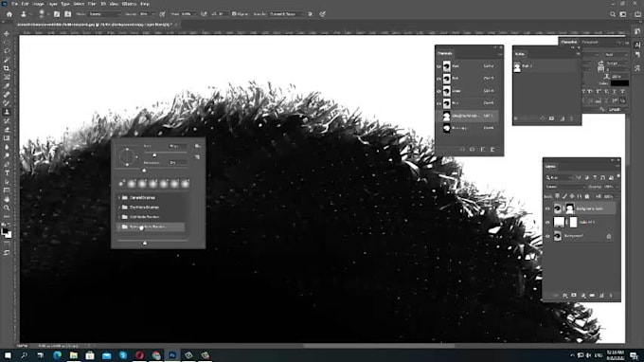The width and height of the screenshot is (644, 362).
Task: Select the Hand tool
Action: coord(7,199)
